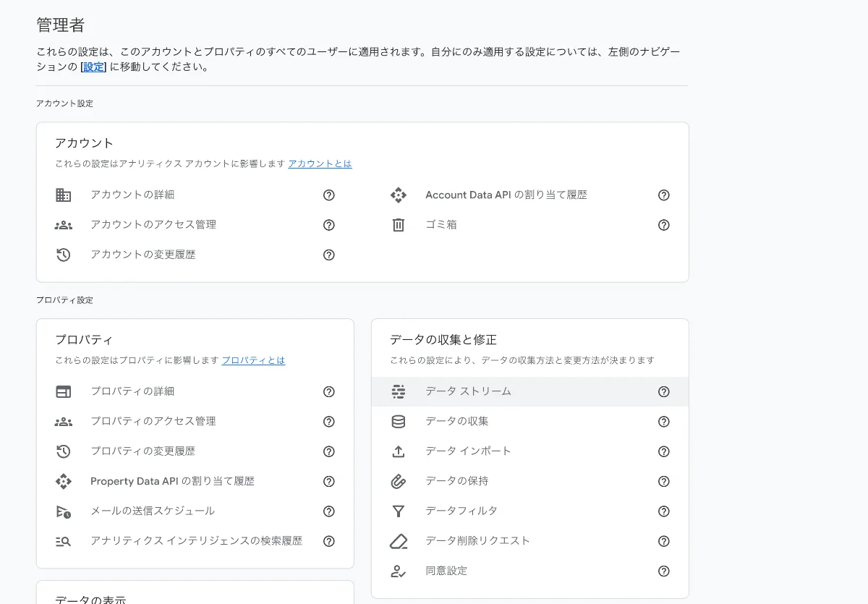Viewport: 868px width, 604px height.
Task: Click the history clock icon for アカウントの変更履歴
Action: coord(64,255)
